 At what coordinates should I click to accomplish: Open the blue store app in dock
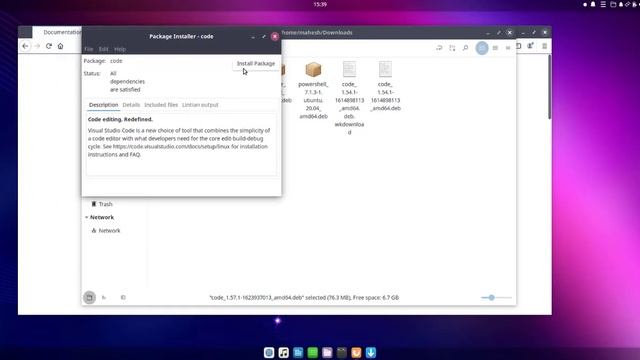coord(298,352)
